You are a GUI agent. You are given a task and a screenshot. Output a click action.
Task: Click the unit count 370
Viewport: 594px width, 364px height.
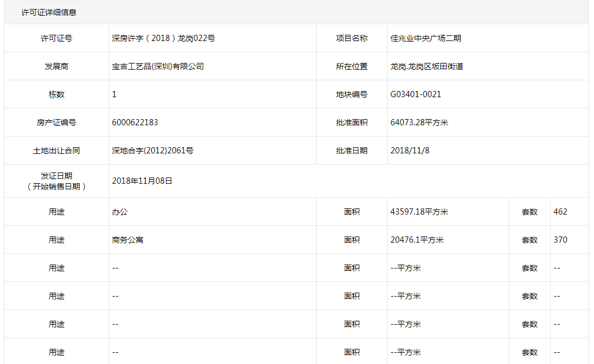click(x=560, y=240)
